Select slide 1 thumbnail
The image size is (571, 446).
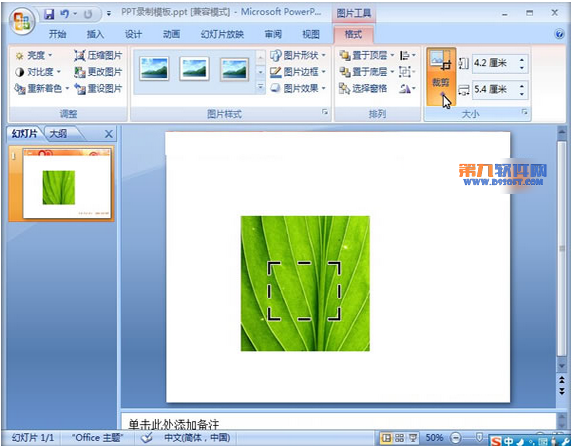67,184
